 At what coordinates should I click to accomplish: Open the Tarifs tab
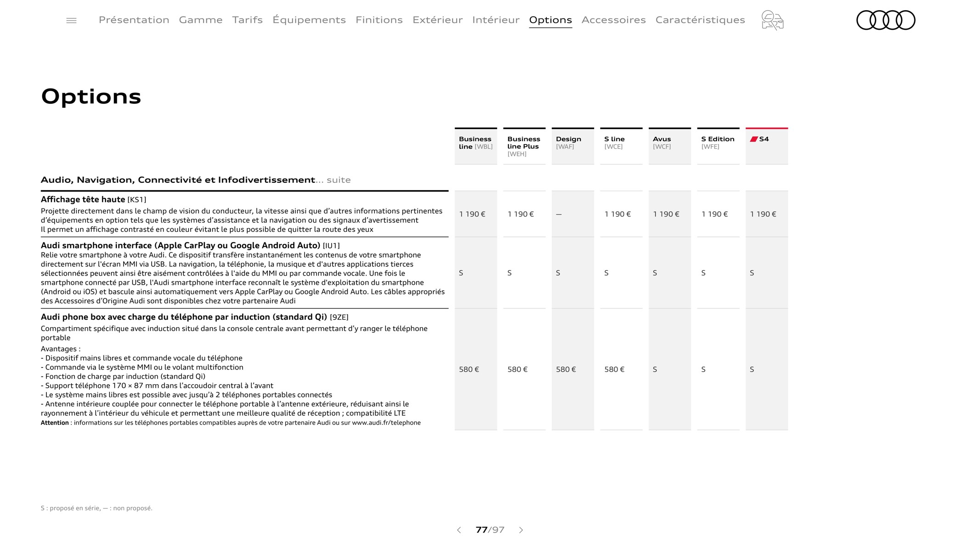247,20
